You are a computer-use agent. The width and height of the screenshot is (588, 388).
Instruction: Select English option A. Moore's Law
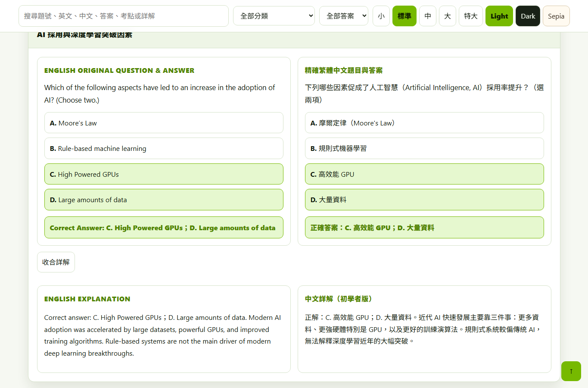pyautogui.click(x=164, y=123)
